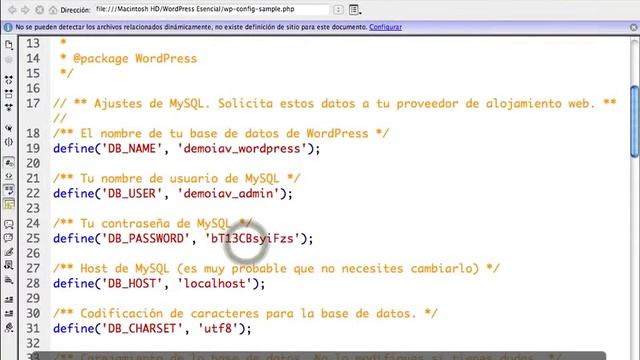This screenshot has width=640, height=360.
Task: Click the Forward arrow navigation button
Action: click(x=25, y=10)
